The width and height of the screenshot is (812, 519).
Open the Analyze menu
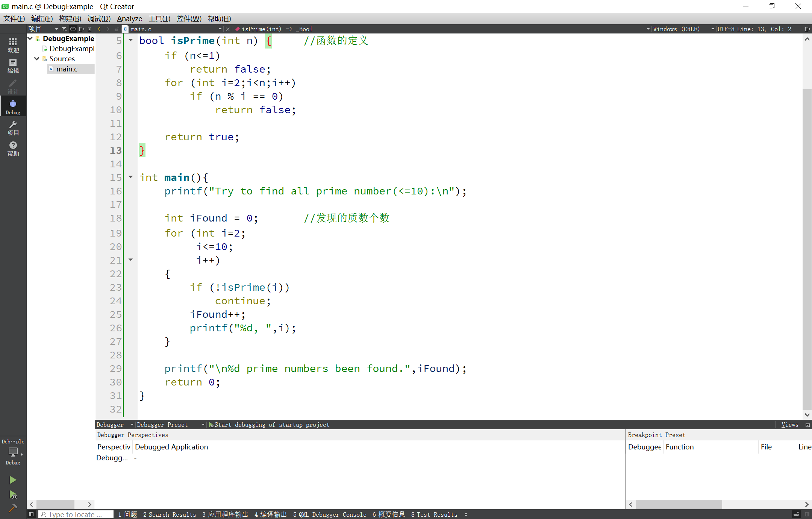tap(129, 18)
